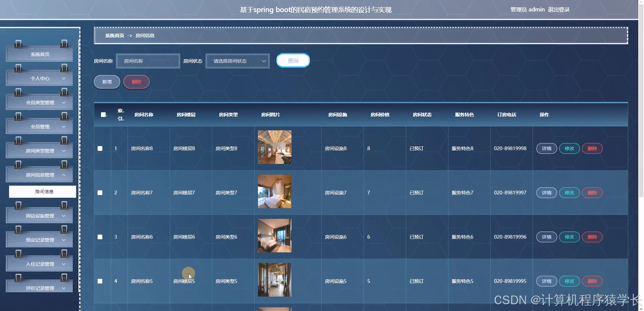The width and height of the screenshot is (644, 311).
Task: Expand the 房间类型管理 sidebar menu
Action: pos(40,151)
